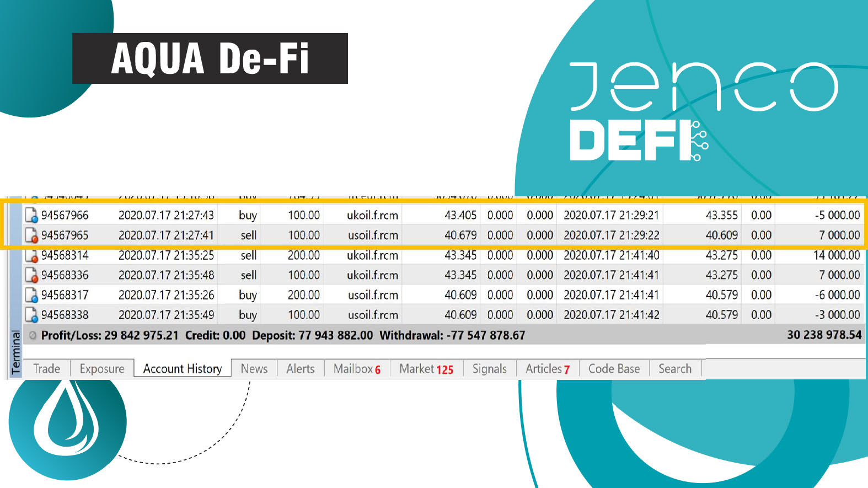Click the open price 40.679

460,235
